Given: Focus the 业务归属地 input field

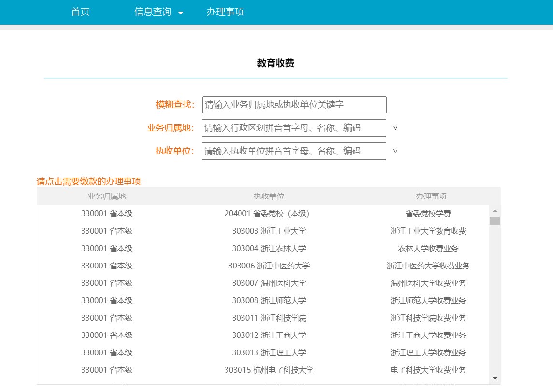Looking at the screenshot, I should point(294,128).
